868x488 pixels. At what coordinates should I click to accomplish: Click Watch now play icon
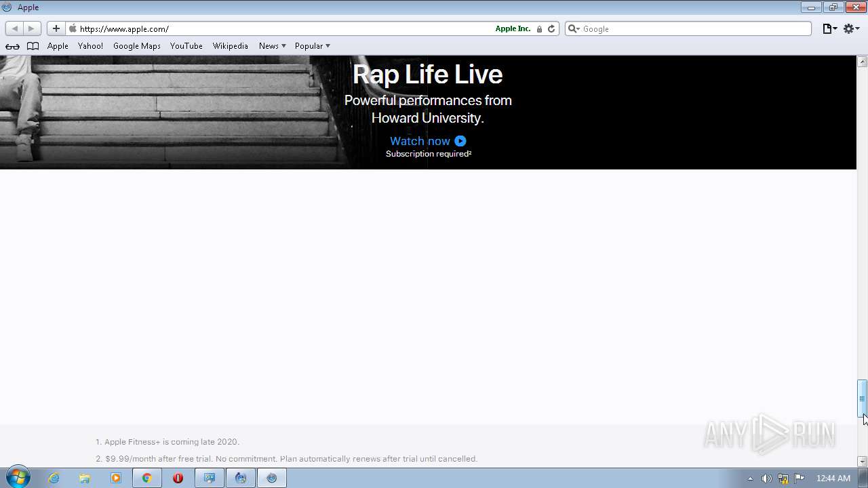click(460, 141)
